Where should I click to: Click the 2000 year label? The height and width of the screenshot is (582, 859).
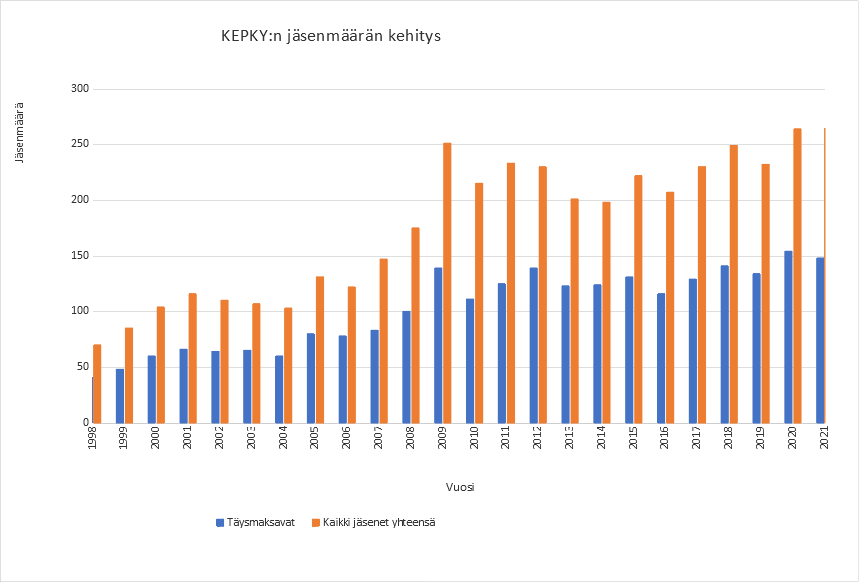click(155, 437)
